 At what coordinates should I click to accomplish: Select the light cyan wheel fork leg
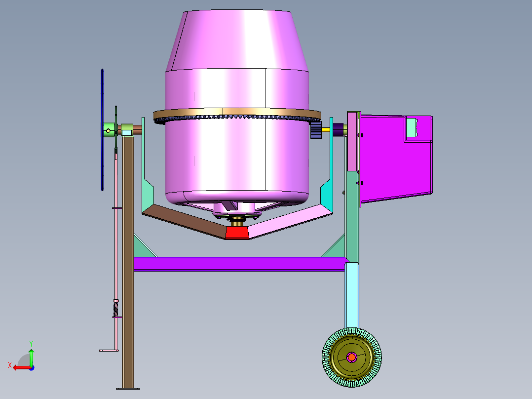pyautogui.click(x=352, y=295)
